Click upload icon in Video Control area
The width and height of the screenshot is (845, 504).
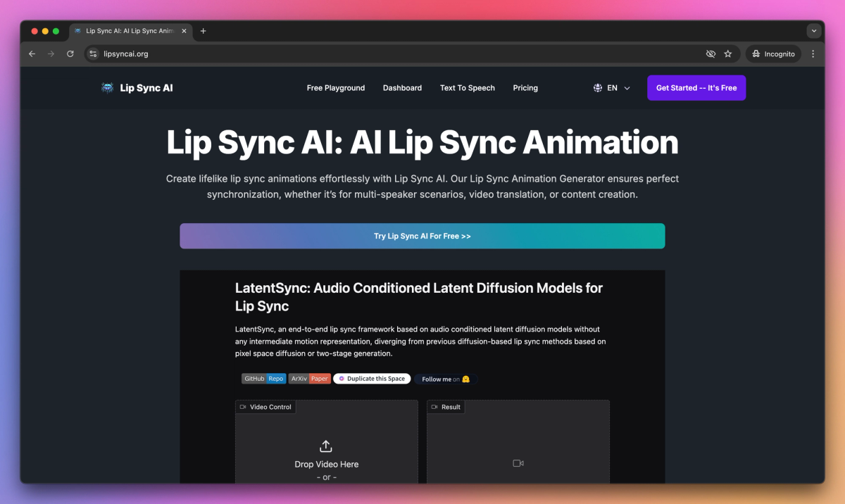[326, 446]
